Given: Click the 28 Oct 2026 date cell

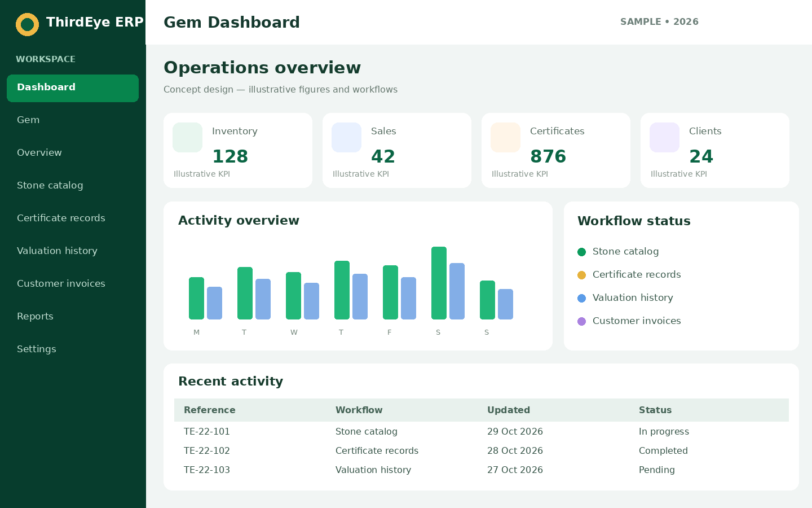Looking at the screenshot, I should pyautogui.click(x=515, y=450).
